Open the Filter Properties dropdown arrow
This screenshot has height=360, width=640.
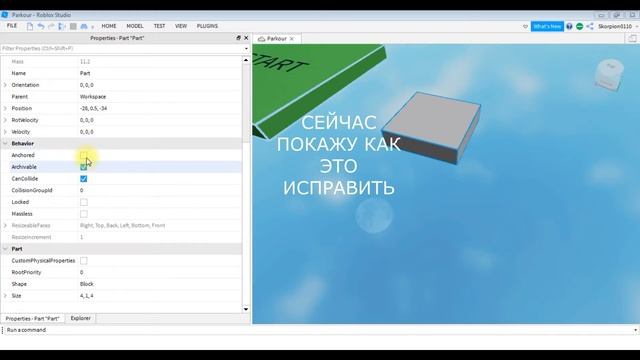tap(246, 49)
